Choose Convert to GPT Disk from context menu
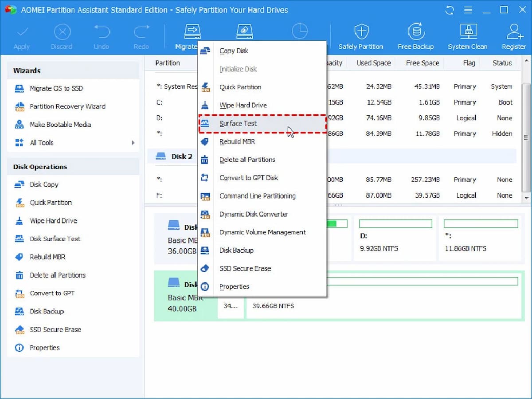This screenshot has height=399, width=532. 249,178
